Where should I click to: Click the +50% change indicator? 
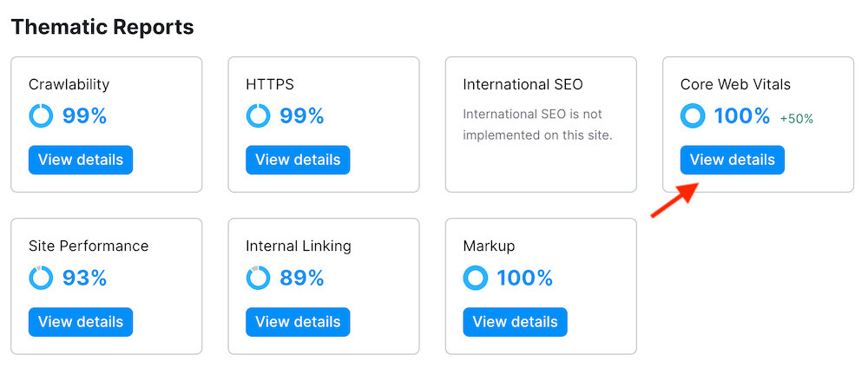[796, 119]
